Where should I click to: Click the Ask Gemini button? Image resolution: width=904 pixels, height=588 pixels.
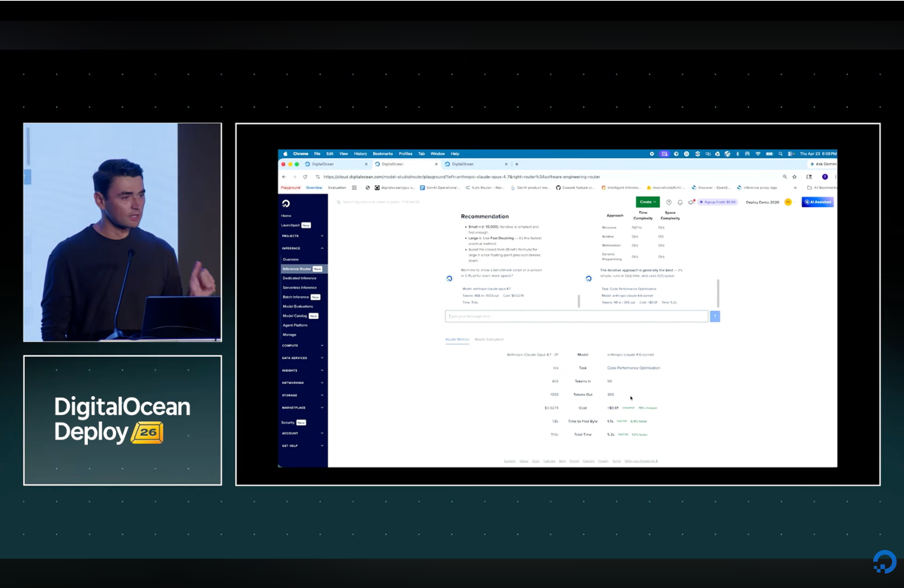823,164
